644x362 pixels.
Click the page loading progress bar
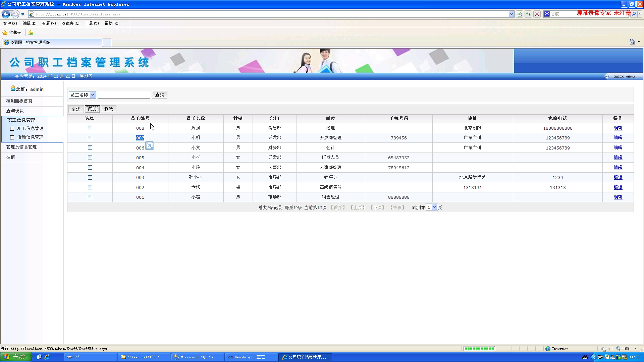pyautogui.click(x=479, y=349)
